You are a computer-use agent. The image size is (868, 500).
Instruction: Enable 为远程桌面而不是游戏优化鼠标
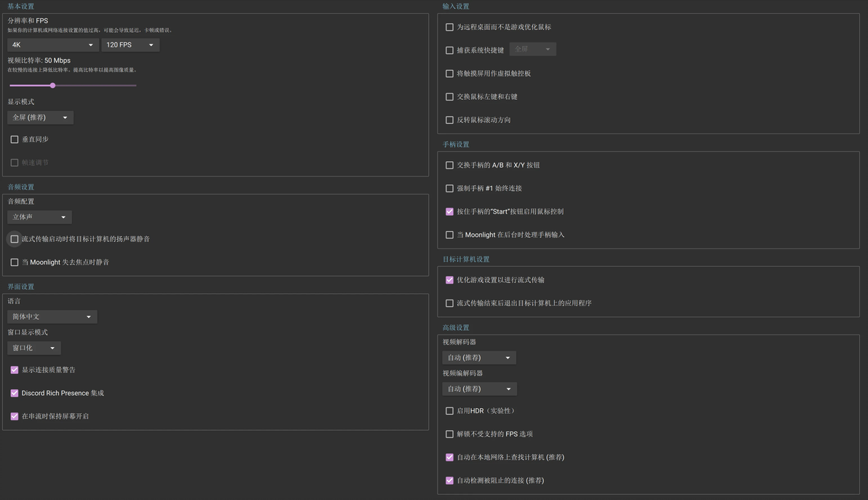[449, 27]
